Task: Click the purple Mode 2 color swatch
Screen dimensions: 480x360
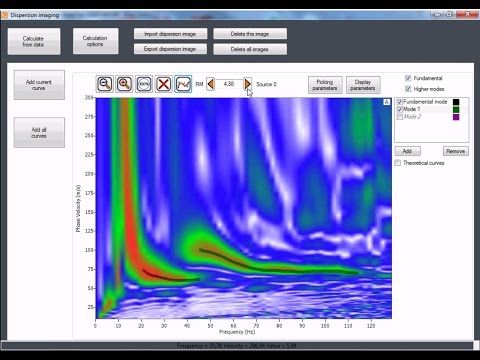Action: [x=456, y=117]
